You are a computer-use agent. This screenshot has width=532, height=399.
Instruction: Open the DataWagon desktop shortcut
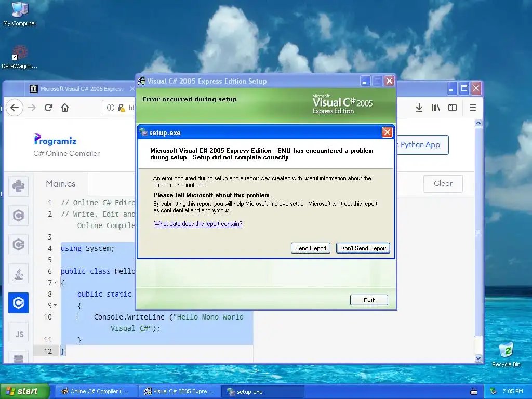20,57
